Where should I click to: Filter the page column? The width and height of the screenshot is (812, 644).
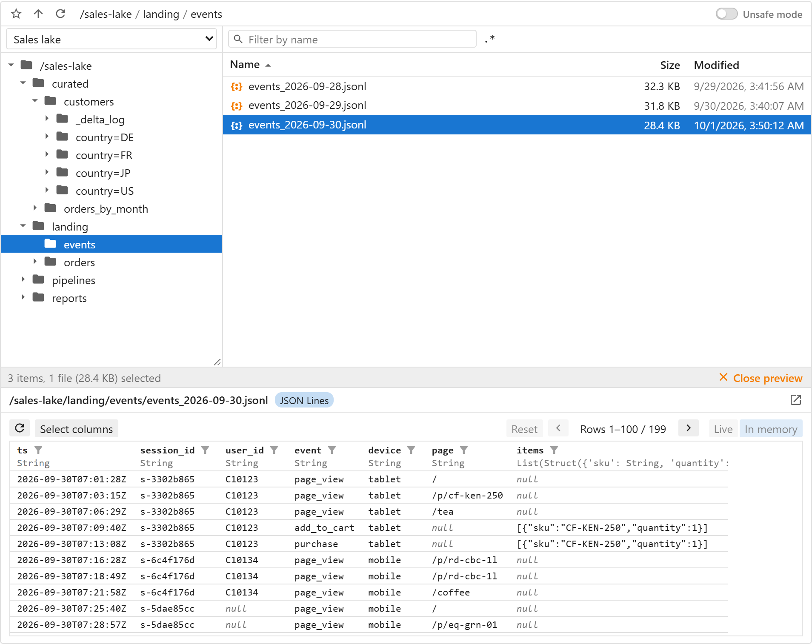pos(464,450)
